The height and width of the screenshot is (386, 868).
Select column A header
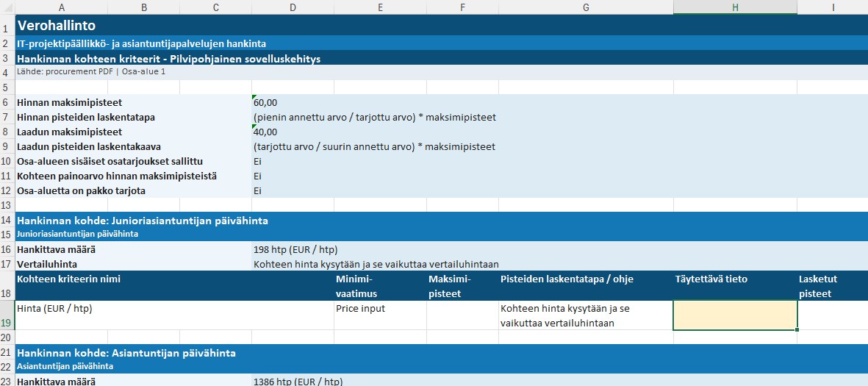tap(62, 7)
